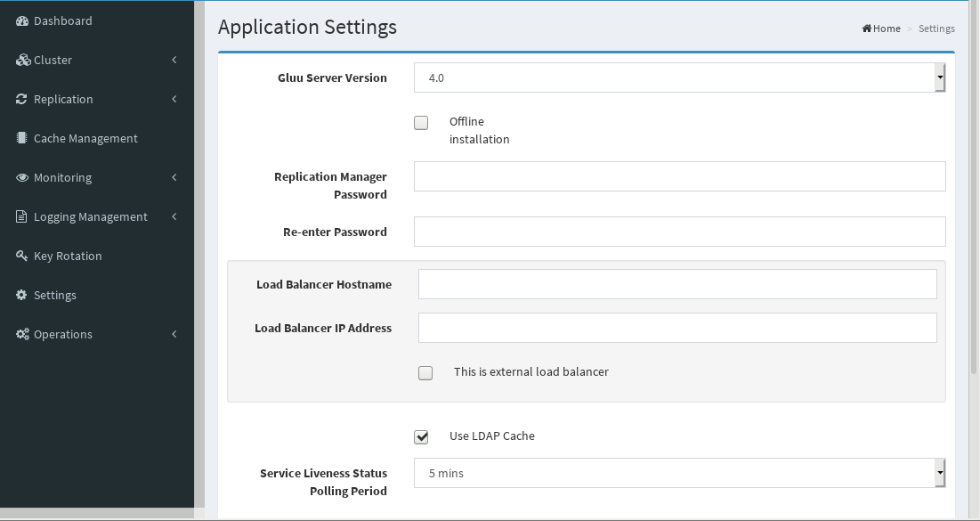Click the Settings breadcrumb text

[936, 28]
